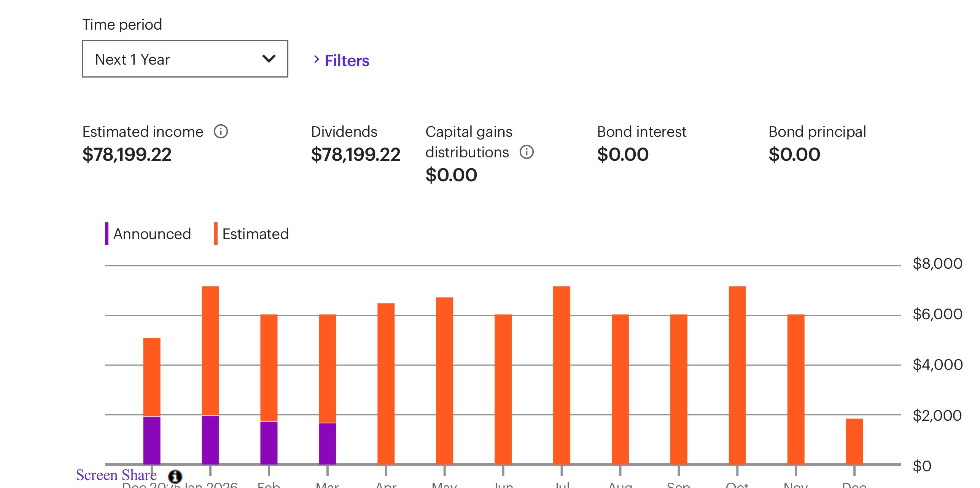
Task: Click the Dividends total $78,199.22
Action: click(x=356, y=154)
